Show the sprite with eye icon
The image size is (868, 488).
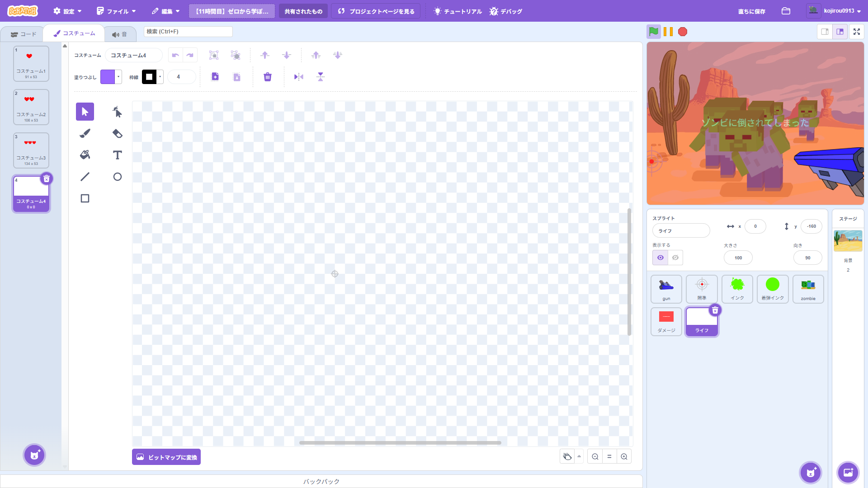[x=660, y=258]
